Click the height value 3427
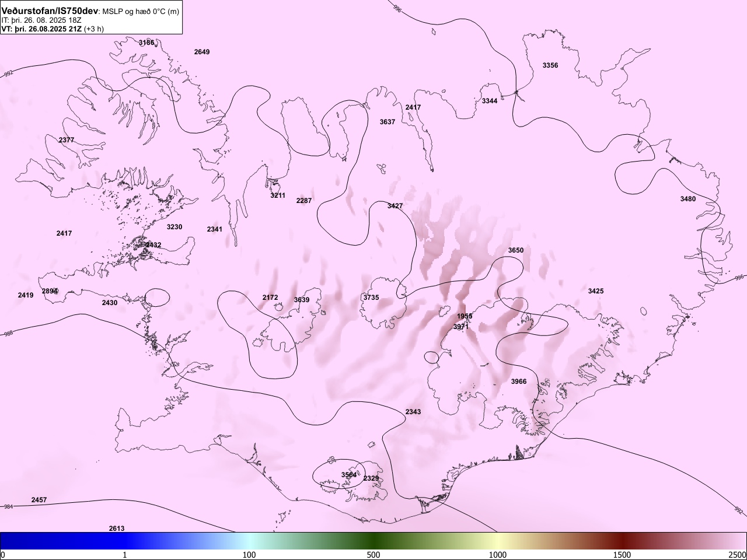The width and height of the screenshot is (747, 560). [395, 206]
